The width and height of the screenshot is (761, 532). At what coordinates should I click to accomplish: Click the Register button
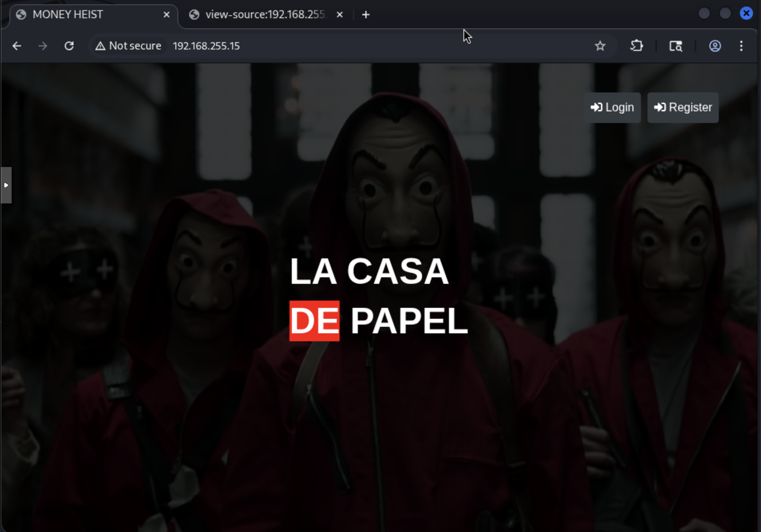tap(683, 107)
